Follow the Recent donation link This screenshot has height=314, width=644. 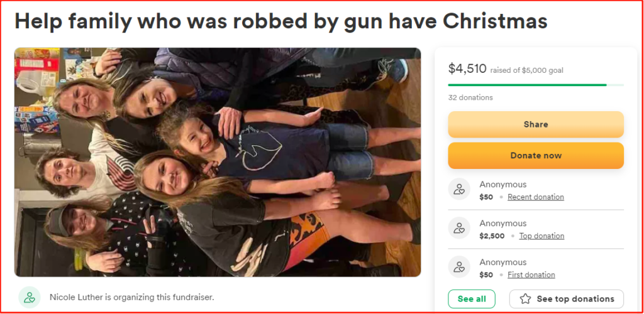coord(536,197)
